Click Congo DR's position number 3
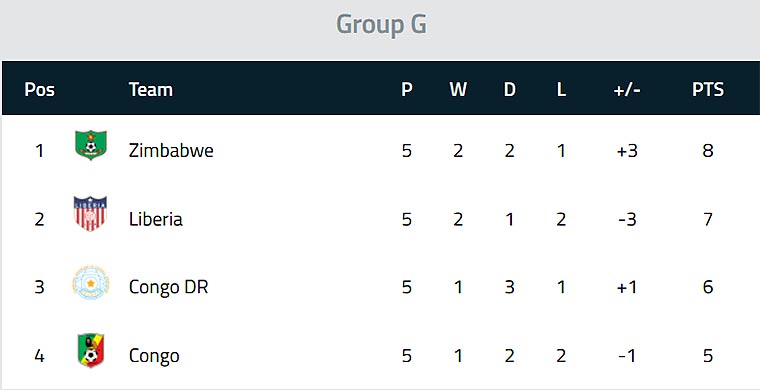This screenshot has width=760, height=390. pyautogui.click(x=39, y=287)
